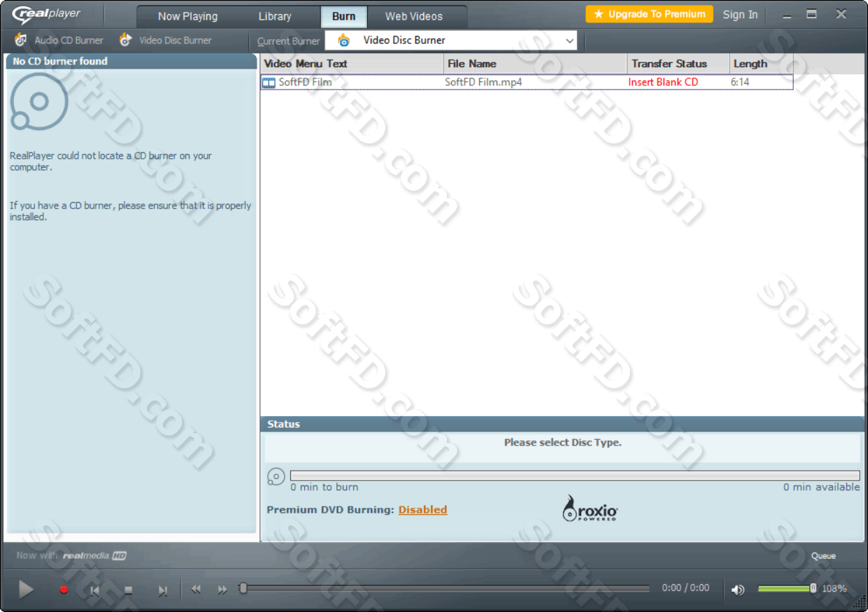Click the 6:14 length value
This screenshot has width=868, height=612.
click(740, 83)
